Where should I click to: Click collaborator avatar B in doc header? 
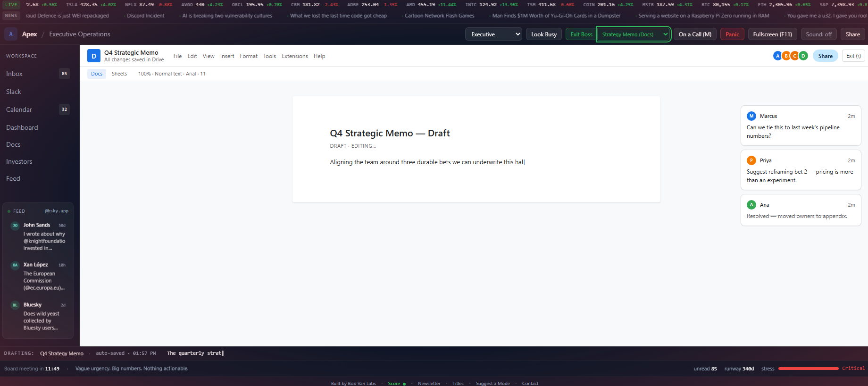coord(786,56)
